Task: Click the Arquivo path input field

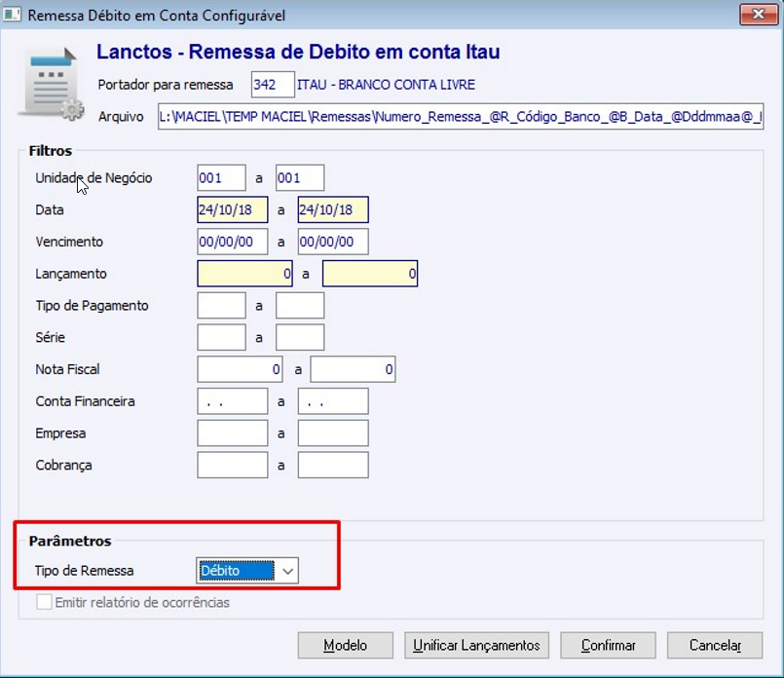Action: click(461, 117)
